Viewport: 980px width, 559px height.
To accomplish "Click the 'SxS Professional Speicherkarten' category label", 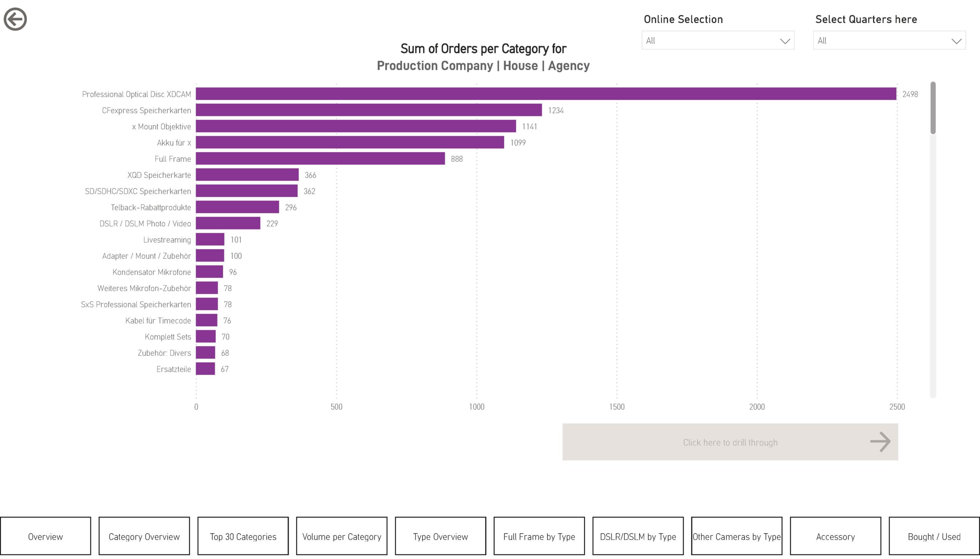I will (x=136, y=304).
